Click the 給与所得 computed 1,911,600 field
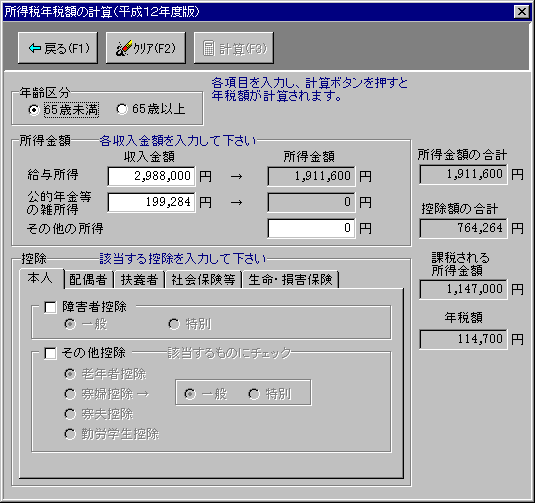 click(312, 176)
